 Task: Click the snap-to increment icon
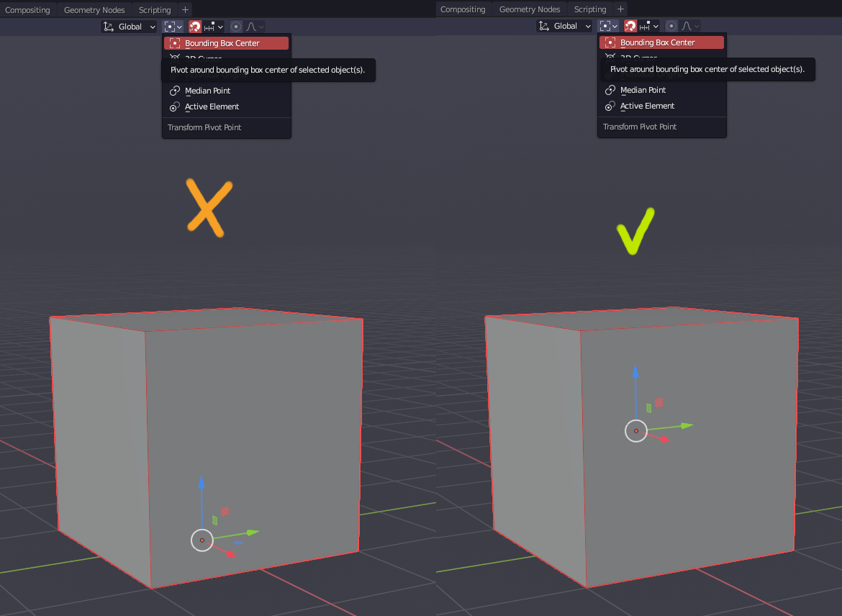click(209, 26)
